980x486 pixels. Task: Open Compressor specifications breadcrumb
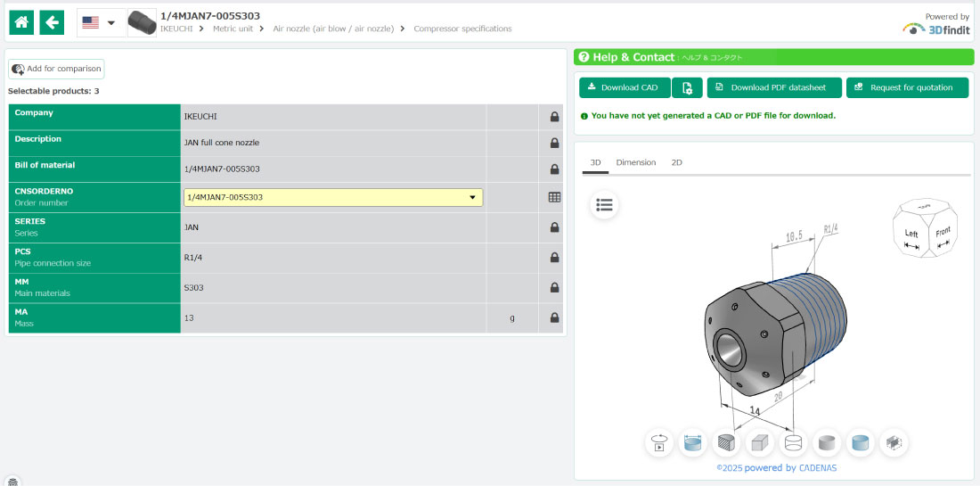pos(462,29)
